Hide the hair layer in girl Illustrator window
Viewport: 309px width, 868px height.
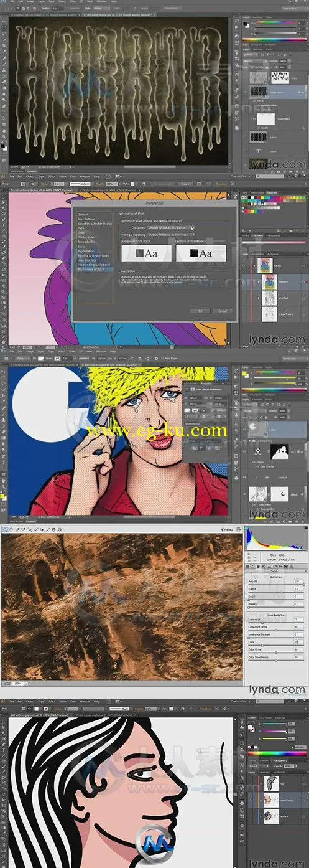(x=250, y=783)
